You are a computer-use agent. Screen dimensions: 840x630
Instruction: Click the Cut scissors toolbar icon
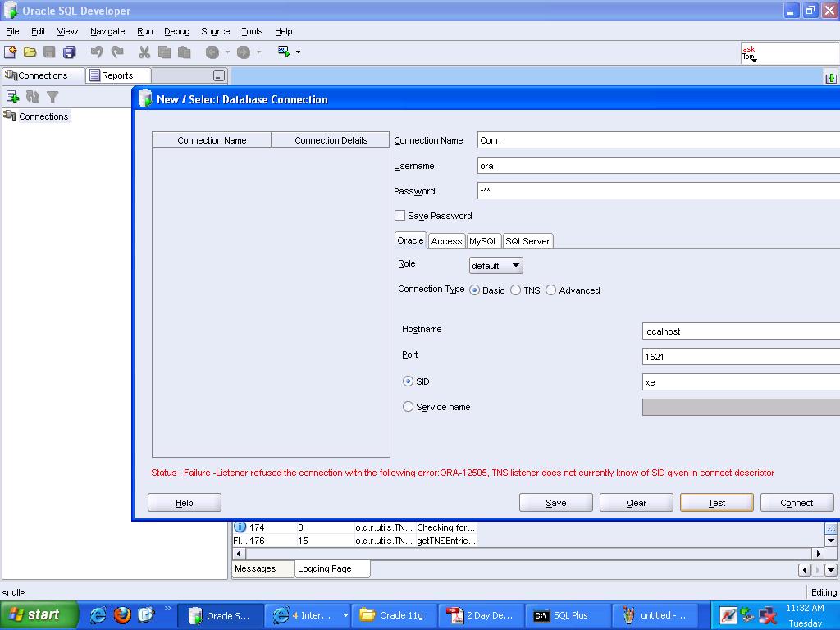point(144,52)
